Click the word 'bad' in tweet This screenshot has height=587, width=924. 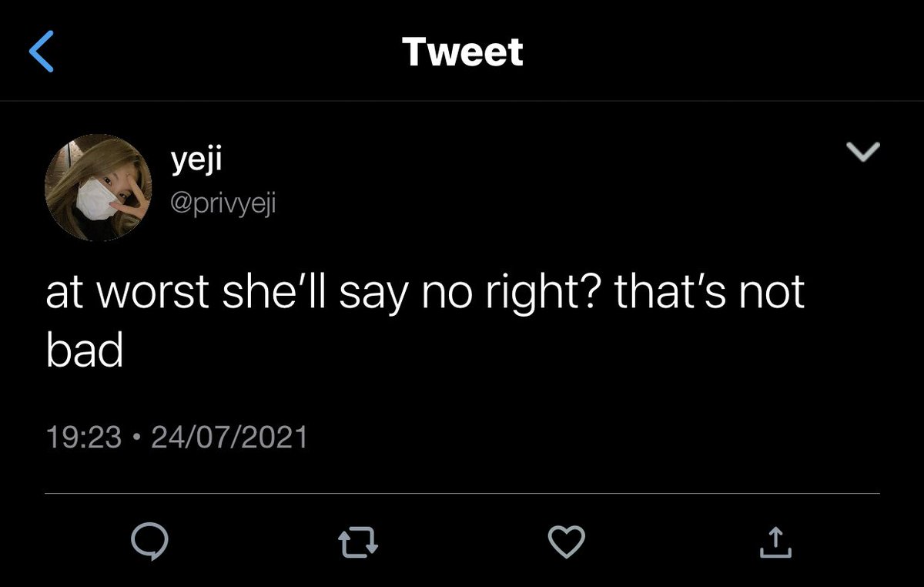(85, 351)
